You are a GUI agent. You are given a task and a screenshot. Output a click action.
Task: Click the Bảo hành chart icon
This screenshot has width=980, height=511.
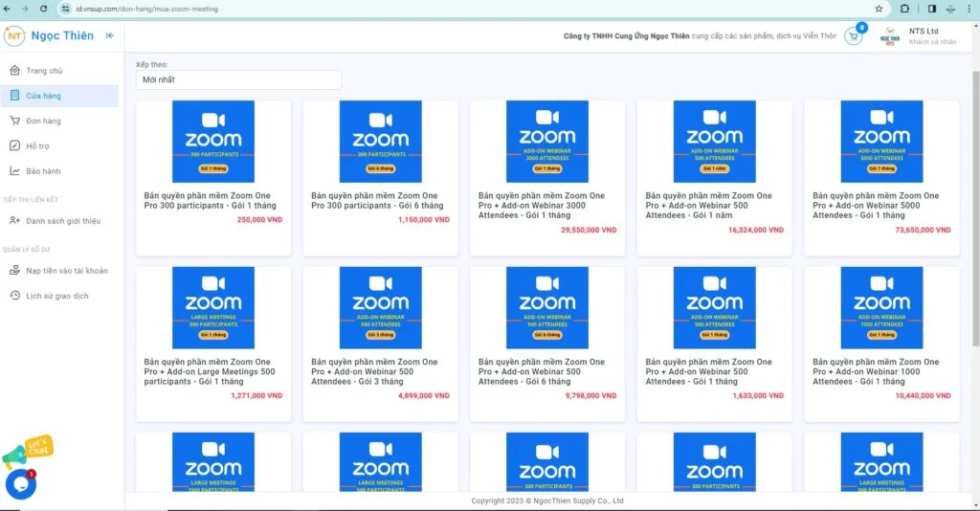tap(15, 170)
